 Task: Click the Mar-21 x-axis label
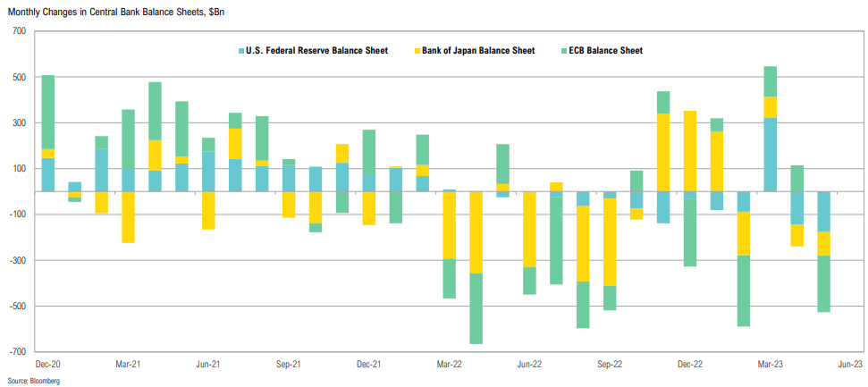coord(129,365)
